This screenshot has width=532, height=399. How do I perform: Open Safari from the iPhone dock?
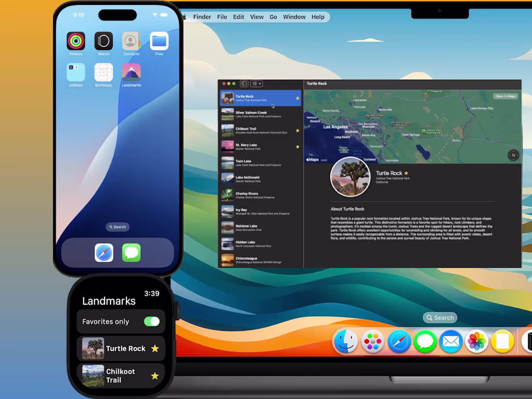pyautogui.click(x=104, y=252)
